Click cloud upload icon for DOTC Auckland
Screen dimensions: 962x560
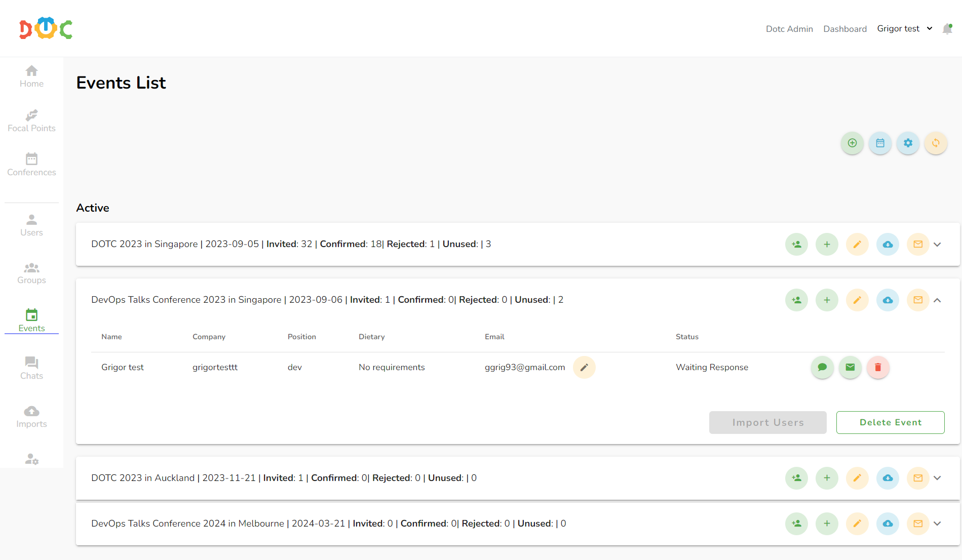888,478
